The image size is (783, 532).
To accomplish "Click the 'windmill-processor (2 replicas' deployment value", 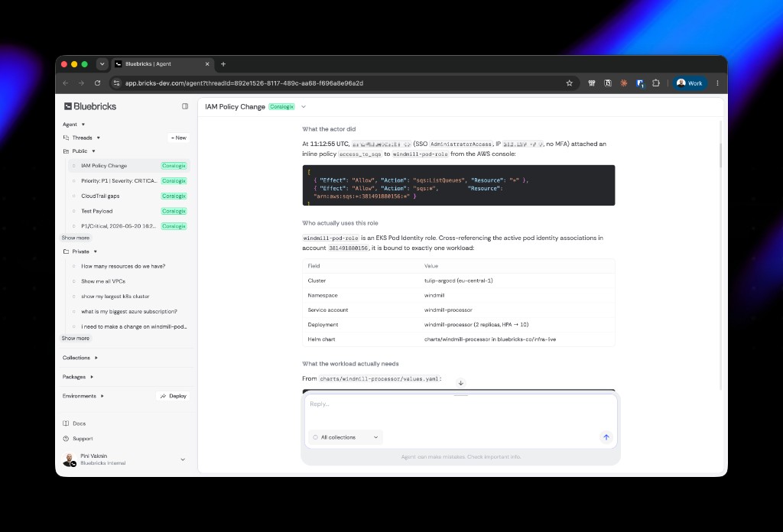I will 476,324.
